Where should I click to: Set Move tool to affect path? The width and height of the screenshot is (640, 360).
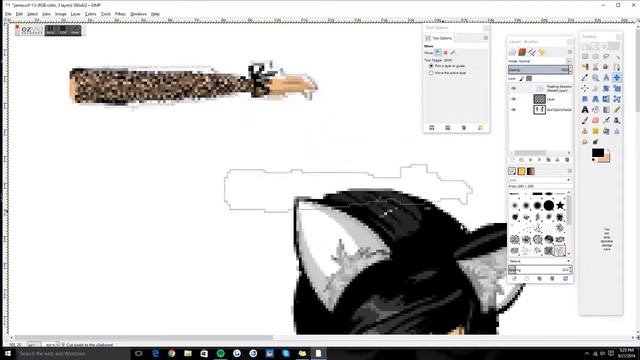pyautogui.click(x=453, y=52)
